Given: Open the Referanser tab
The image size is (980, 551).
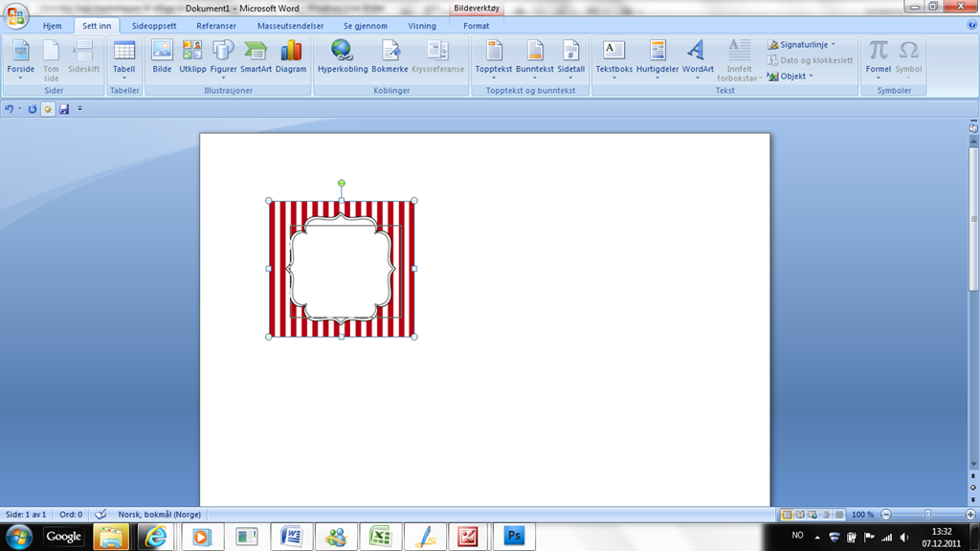Looking at the screenshot, I should [216, 26].
